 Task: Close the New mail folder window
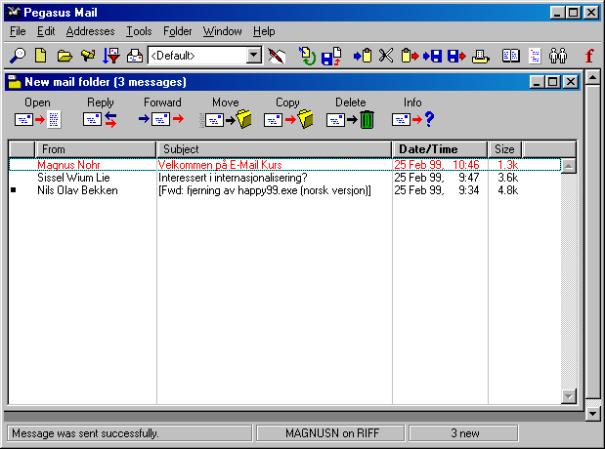coord(570,82)
